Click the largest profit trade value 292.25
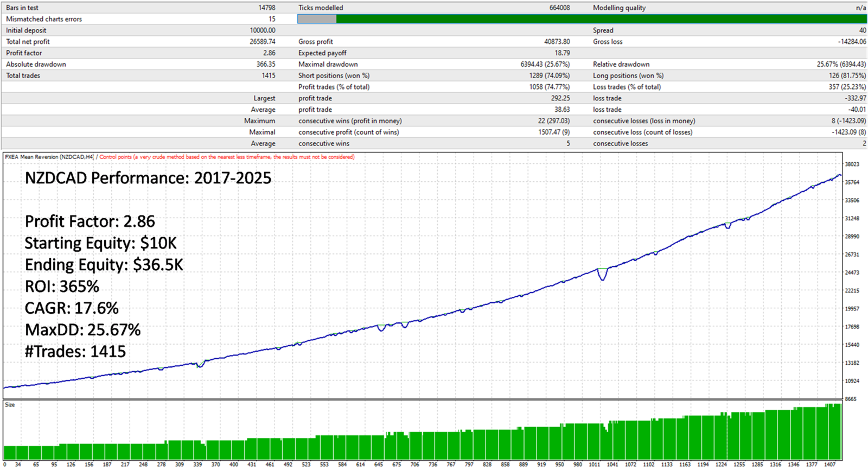This screenshot has height=470, width=868. click(x=560, y=99)
